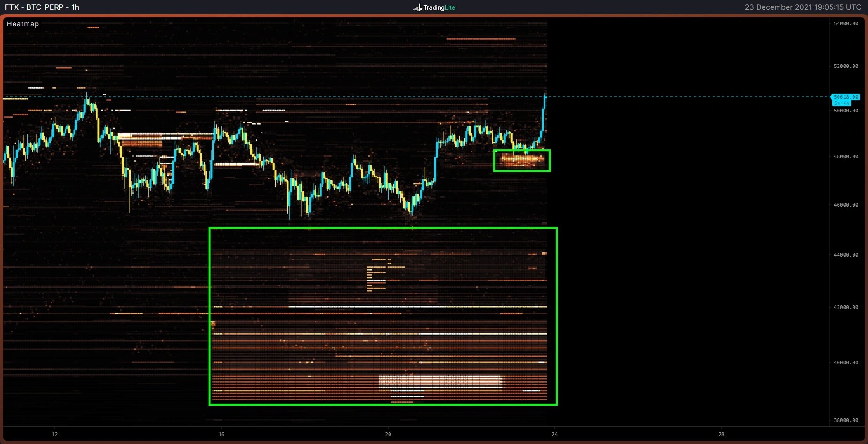
Task: Click the FTX - BTC-PERP - 1h chart title
Action: coord(42,7)
